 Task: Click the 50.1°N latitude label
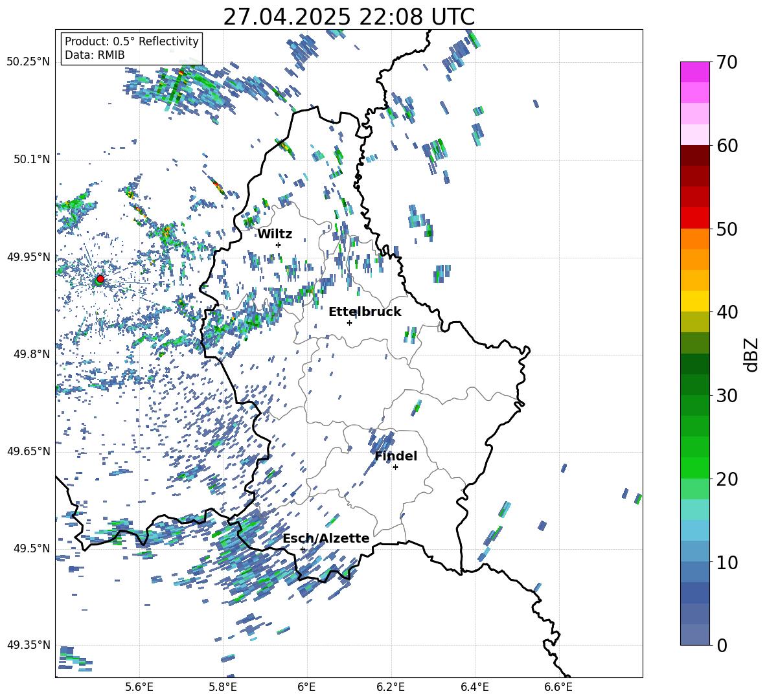[31, 159]
